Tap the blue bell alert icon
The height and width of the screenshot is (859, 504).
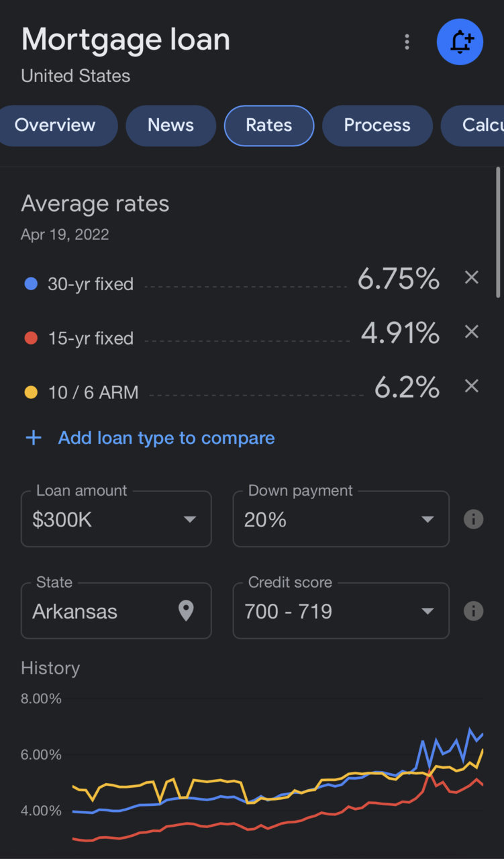(x=460, y=42)
